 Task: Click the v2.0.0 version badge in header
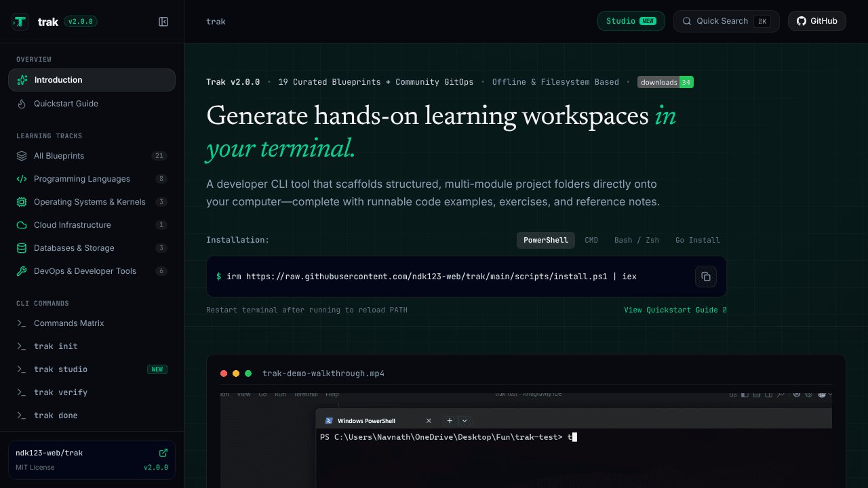click(81, 22)
